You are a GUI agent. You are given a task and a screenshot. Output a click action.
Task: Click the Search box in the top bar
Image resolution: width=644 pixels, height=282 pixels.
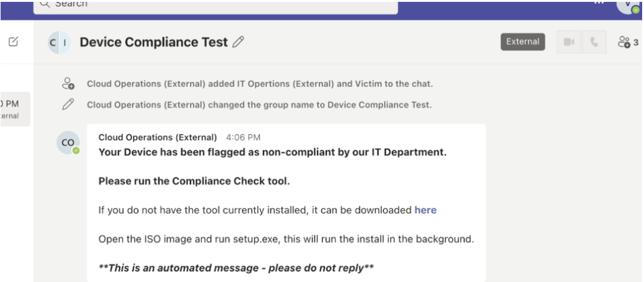[215, 6]
